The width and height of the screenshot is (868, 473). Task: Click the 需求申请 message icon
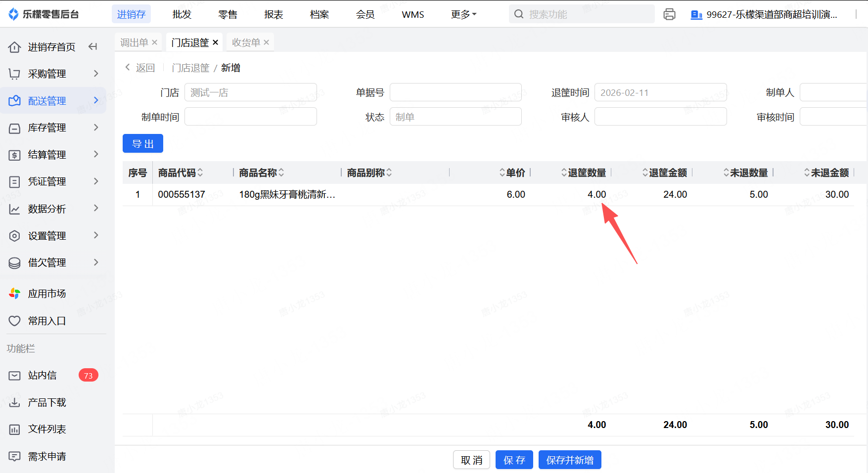click(x=15, y=456)
